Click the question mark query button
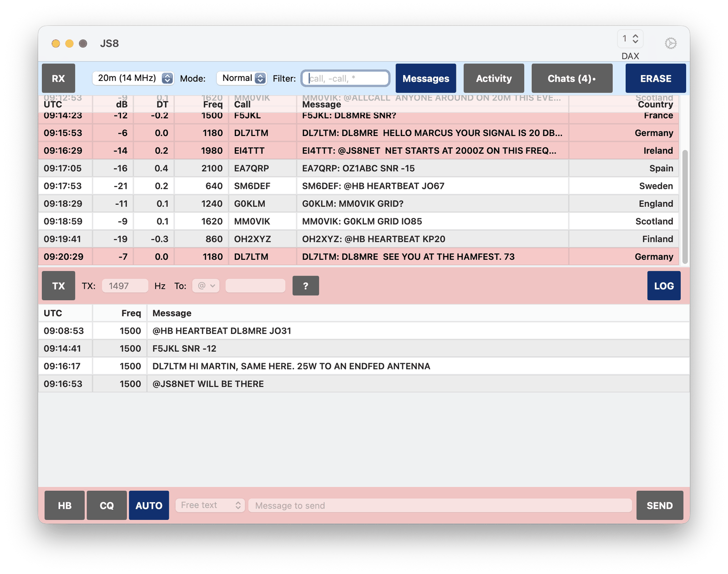The image size is (728, 574). (x=306, y=286)
